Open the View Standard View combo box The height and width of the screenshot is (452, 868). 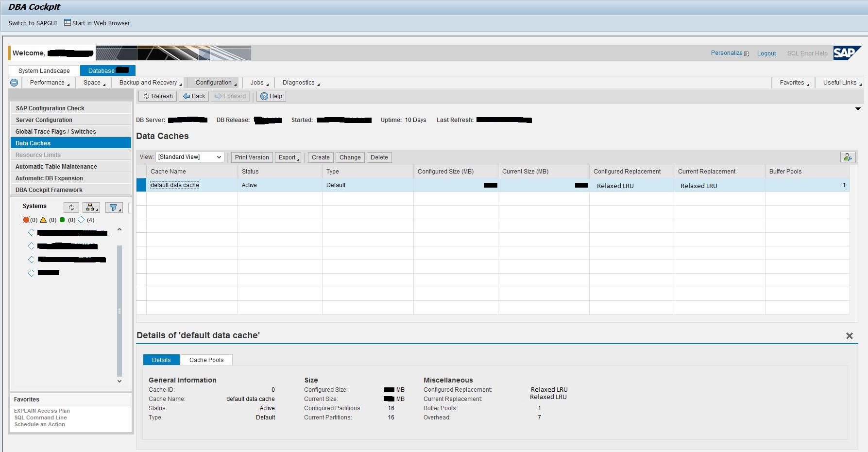pyautogui.click(x=189, y=157)
